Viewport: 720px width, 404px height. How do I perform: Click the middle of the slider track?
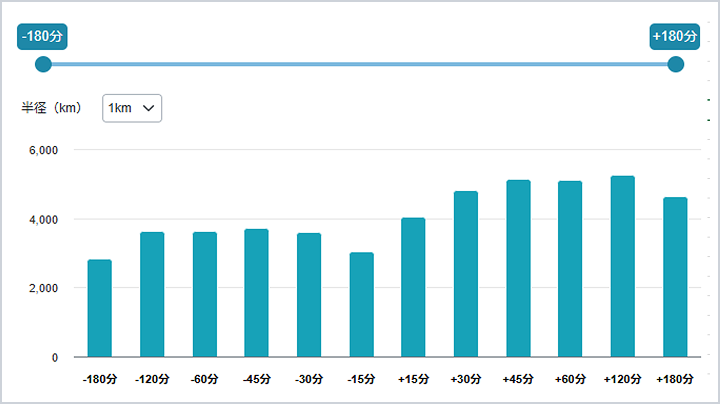click(359, 65)
